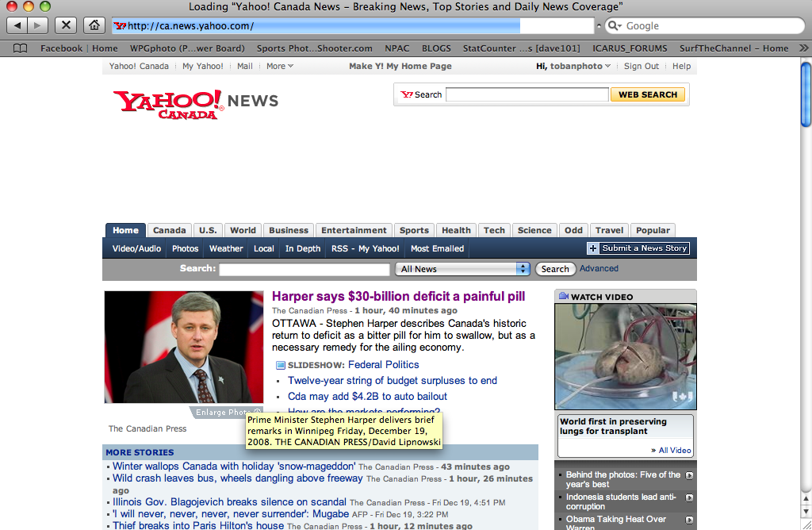Open Weather in the sub-navigation
This screenshot has width=812, height=530.
(x=226, y=248)
